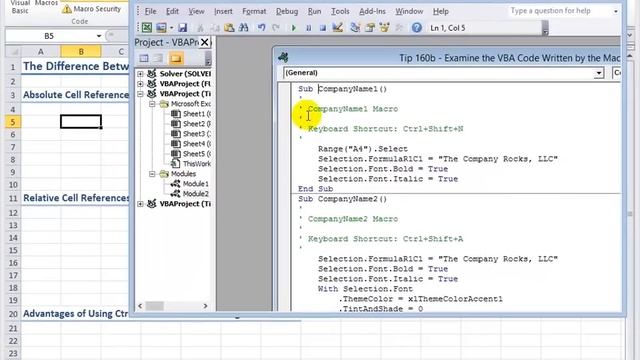
Task: Expand the Solver project node
Action: pos(140,74)
